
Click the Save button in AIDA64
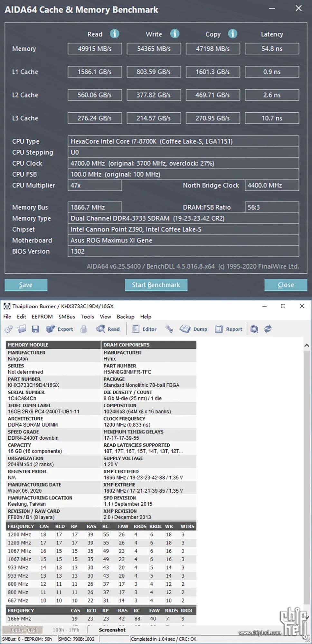point(26,285)
